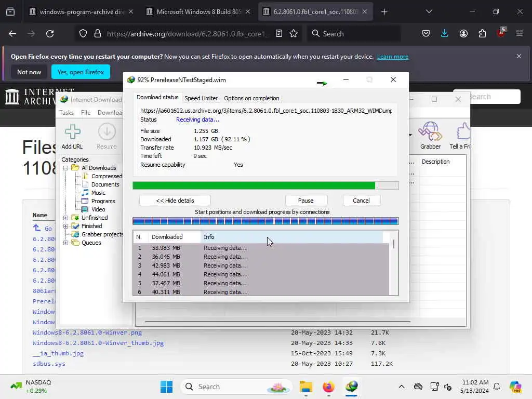Select connection row 1 with 53.983 MB

[x=261, y=248]
